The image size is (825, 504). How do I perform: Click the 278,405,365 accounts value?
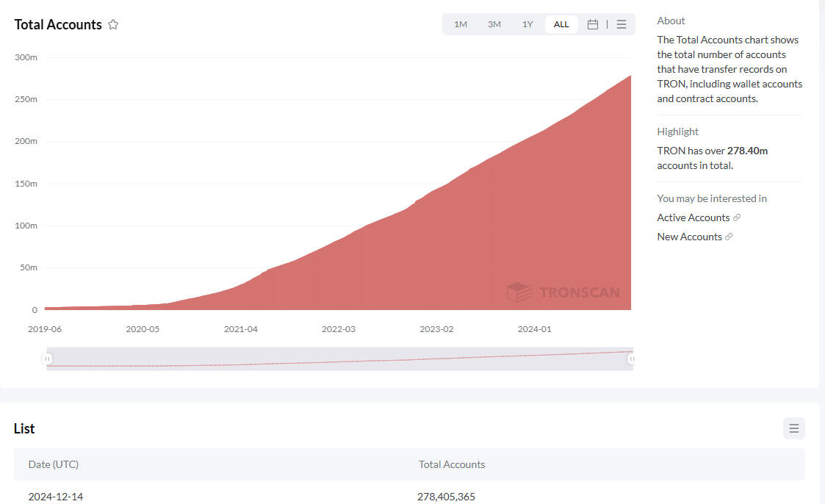(446, 496)
